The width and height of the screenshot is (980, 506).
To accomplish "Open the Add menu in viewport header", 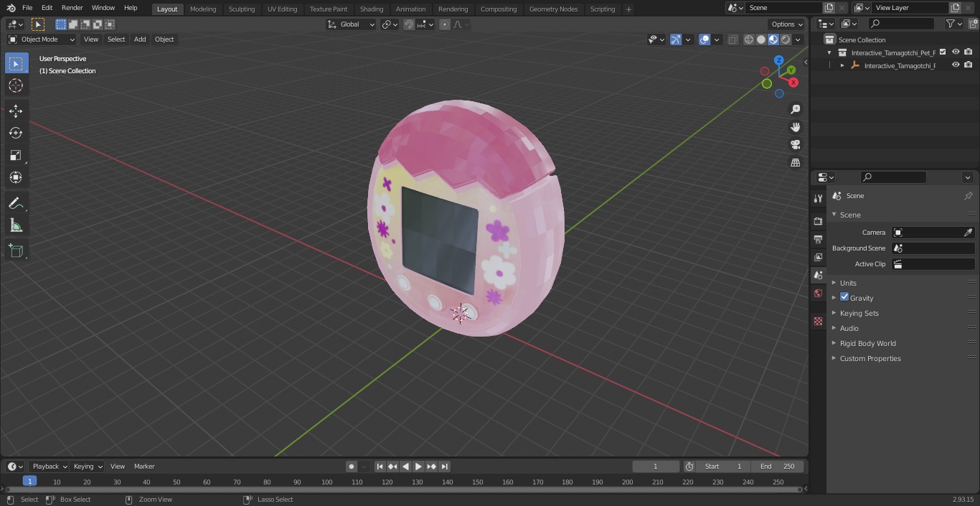I will [140, 39].
